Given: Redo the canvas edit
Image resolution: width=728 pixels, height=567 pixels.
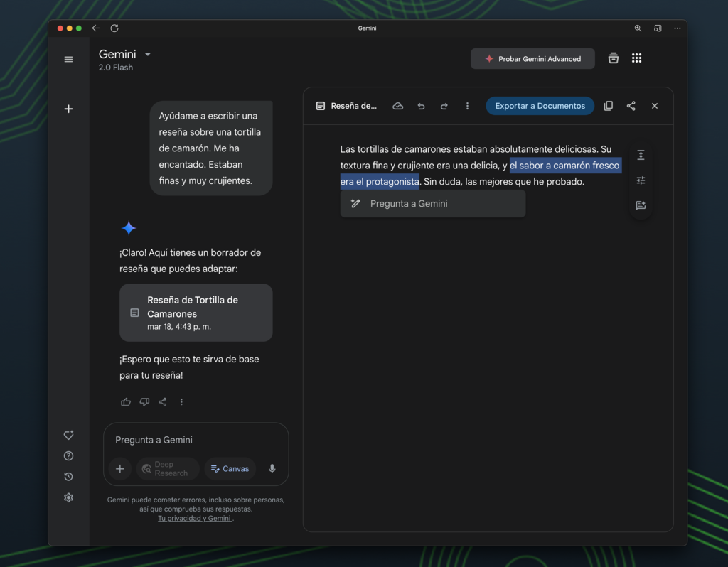Looking at the screenshot, I should point(444,107).
